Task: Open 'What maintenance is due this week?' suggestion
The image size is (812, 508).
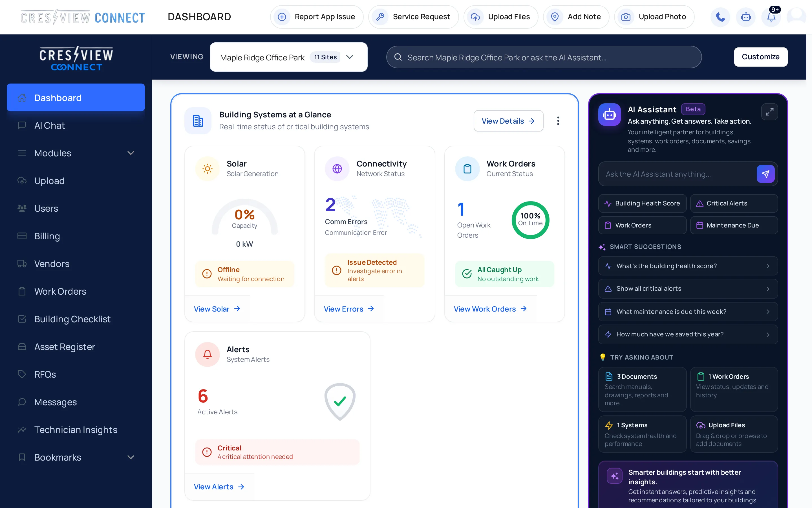Action: [x=688, y=312]
